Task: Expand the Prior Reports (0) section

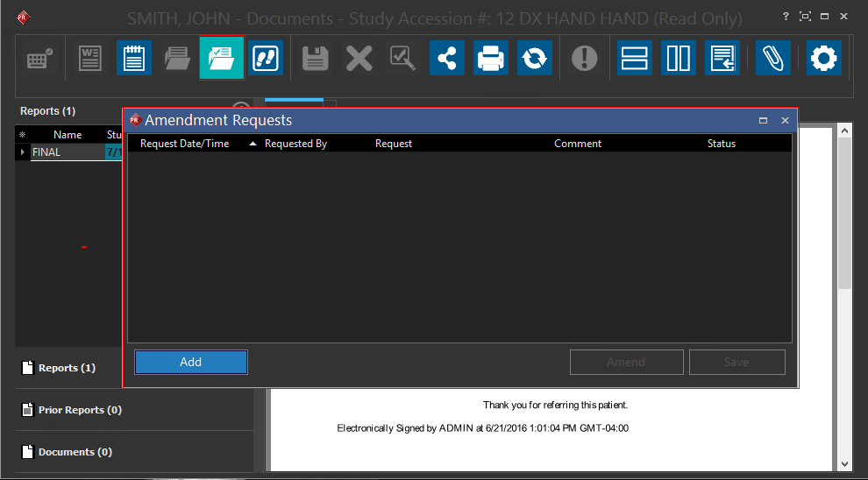Action: coord(80,410)
